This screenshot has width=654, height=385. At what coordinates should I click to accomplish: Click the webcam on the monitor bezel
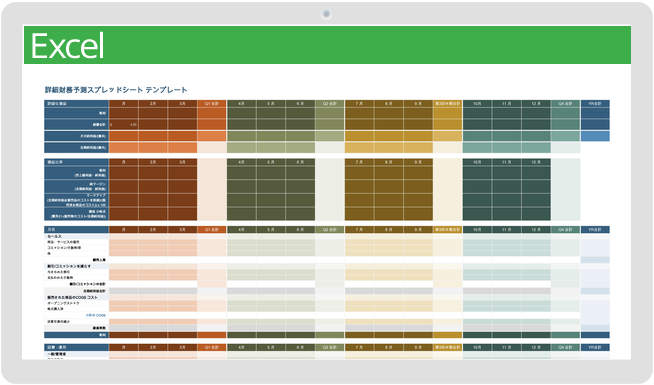[326, 14]
